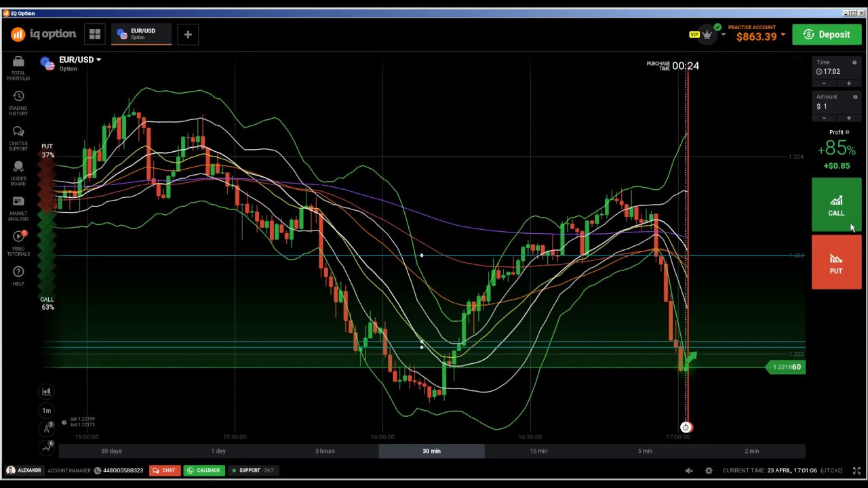Select the 15 min timeframe
868x488 pixels.
point(538,451)
